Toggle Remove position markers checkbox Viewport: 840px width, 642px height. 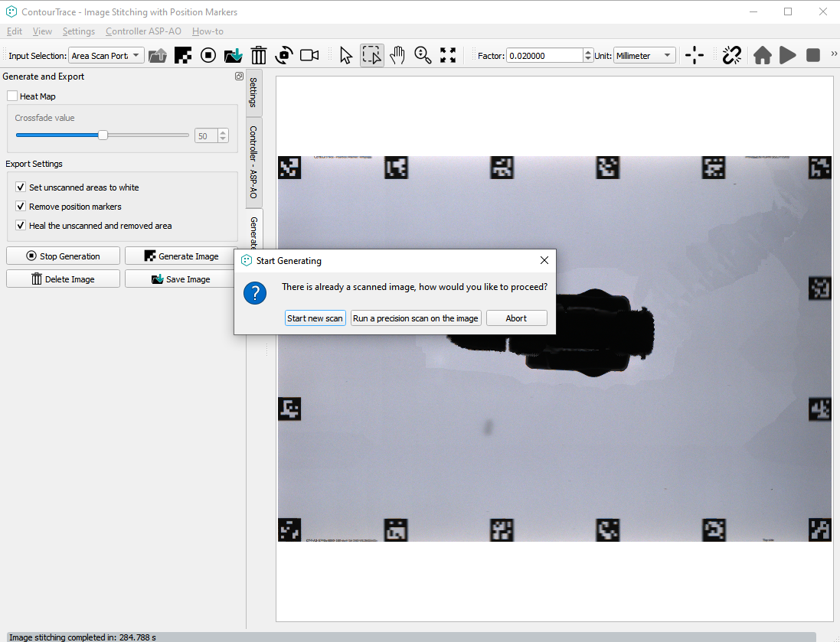(x=21, y=207)
